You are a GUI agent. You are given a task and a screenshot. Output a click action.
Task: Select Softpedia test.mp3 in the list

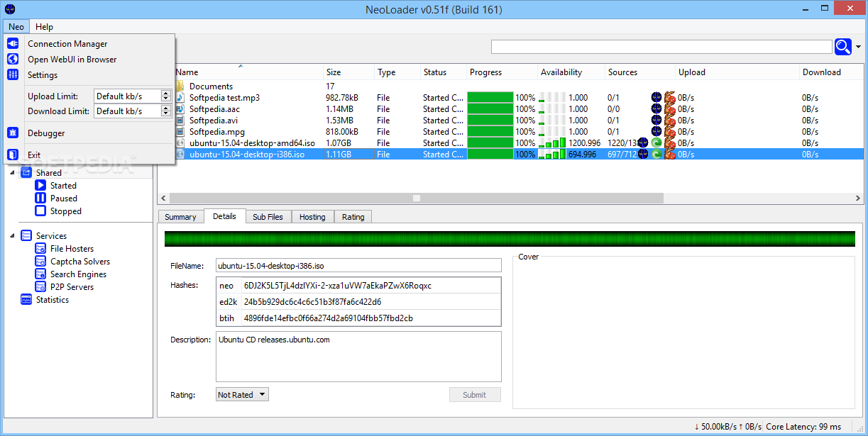(x=520, y=98)
